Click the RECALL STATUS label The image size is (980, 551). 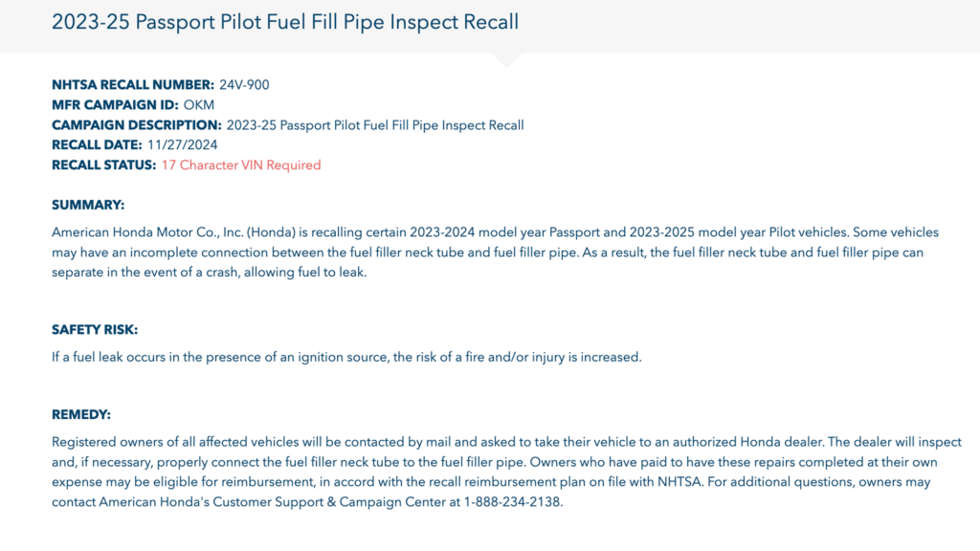[103, 165]
